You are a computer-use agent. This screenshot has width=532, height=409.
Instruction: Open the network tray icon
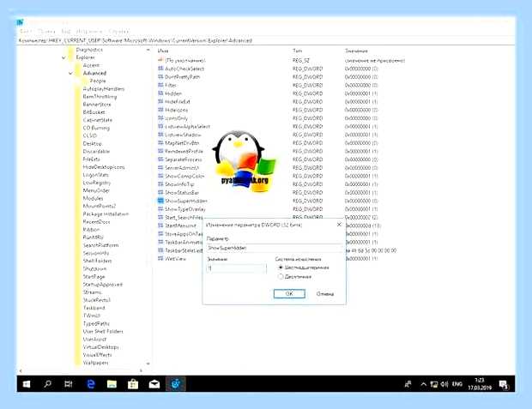coord(434,384)
